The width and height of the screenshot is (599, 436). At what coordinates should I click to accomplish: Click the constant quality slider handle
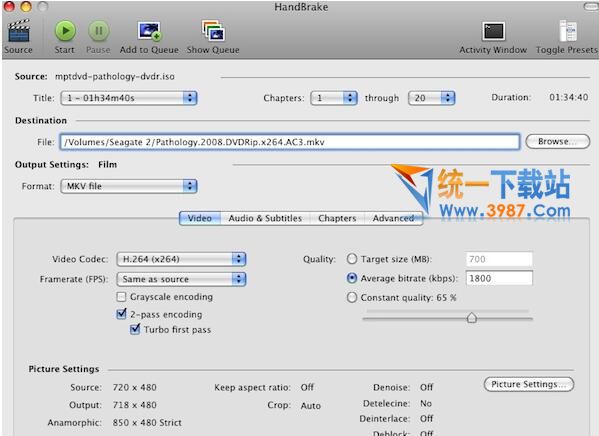pyautogui.click(x=472, y=317)
